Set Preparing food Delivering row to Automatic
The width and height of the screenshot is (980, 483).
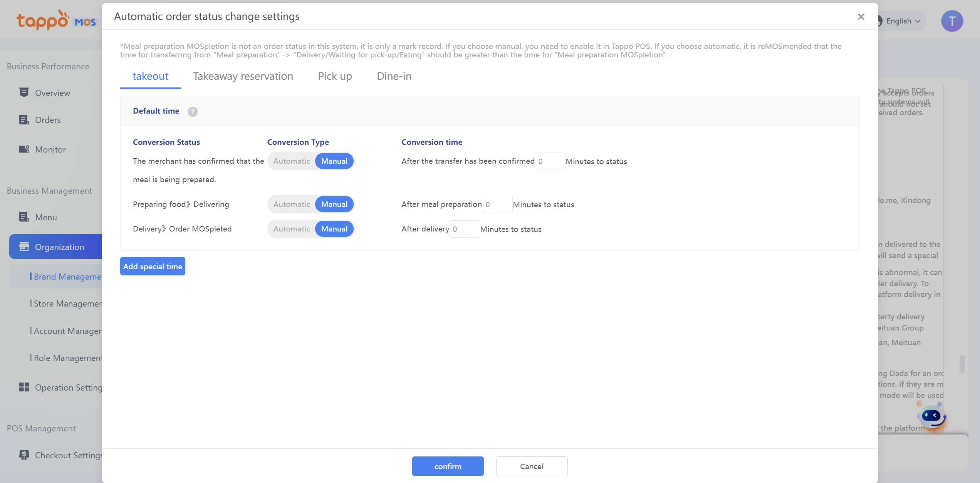(292, 204)
